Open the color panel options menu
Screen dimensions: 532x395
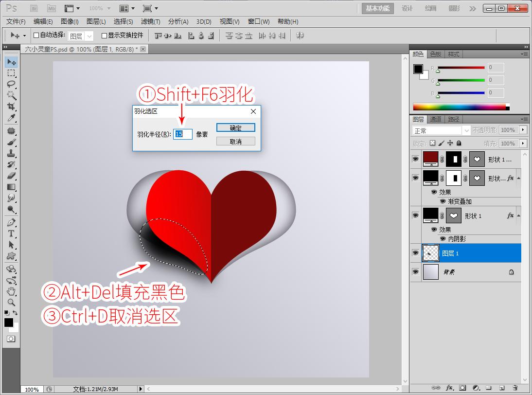pos(524,54)
